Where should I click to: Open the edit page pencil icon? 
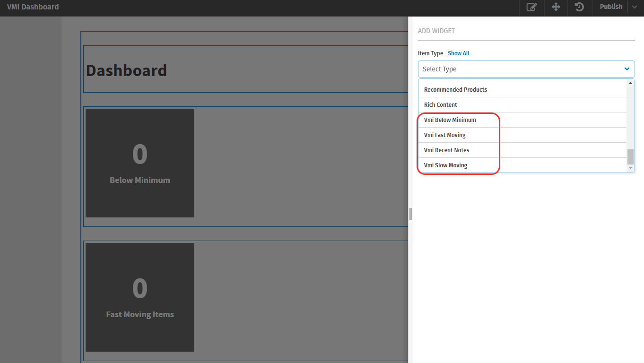(532, 7)
